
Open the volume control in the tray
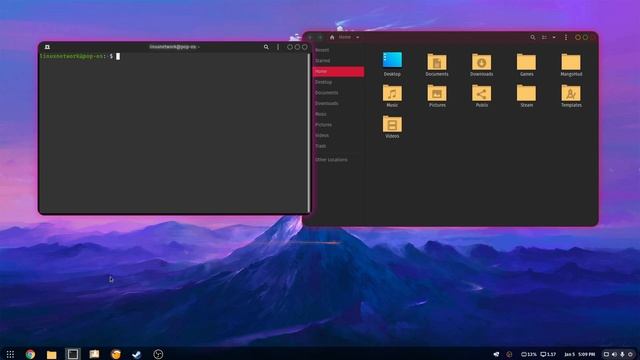(x=614, y=354)
